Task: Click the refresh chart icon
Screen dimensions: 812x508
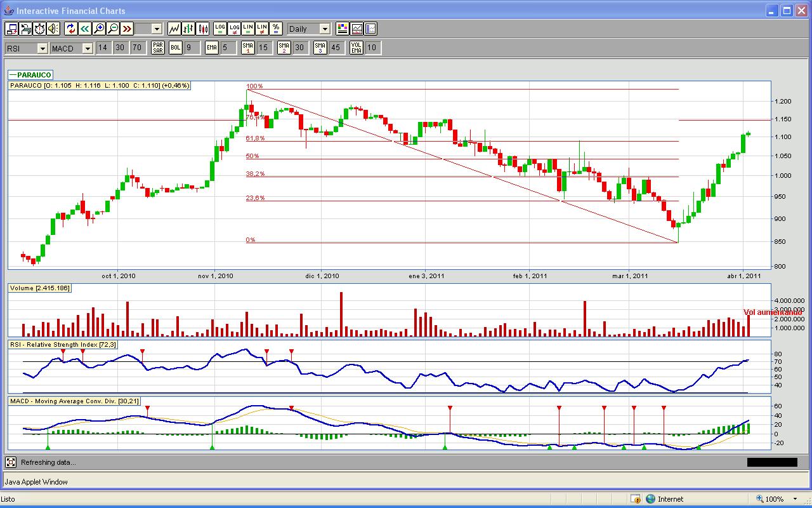Action: tap(71, 29)
